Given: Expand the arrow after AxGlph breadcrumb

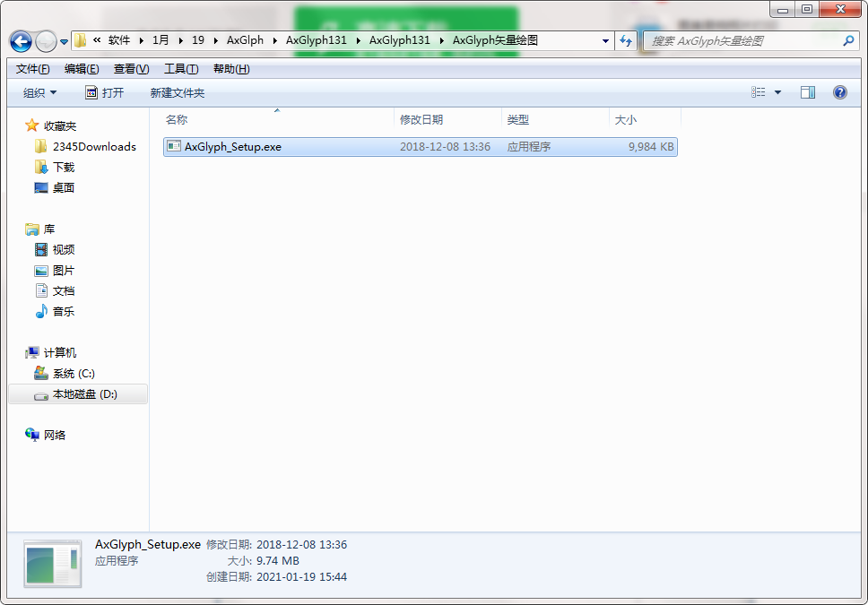Looking at the screenshot, I should tap(275, 40).
